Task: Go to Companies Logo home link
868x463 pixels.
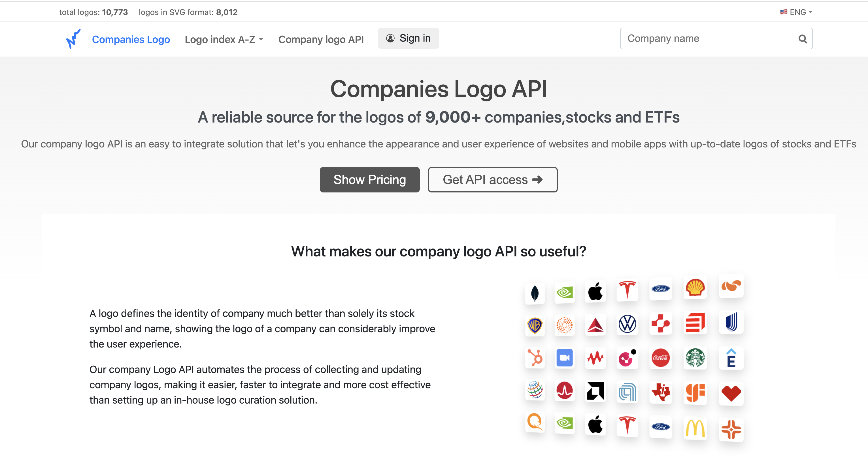Action: pyautogui.click(x=131, y=39)
